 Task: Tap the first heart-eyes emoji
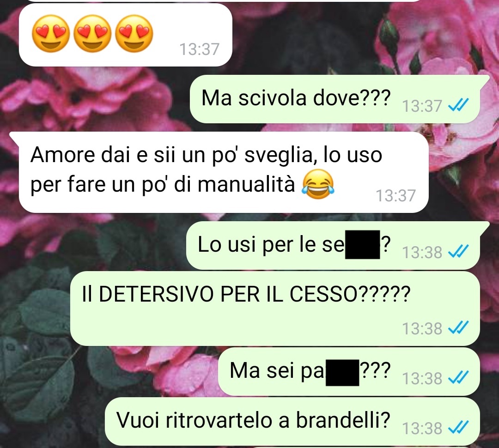click(x=51, y=34)
